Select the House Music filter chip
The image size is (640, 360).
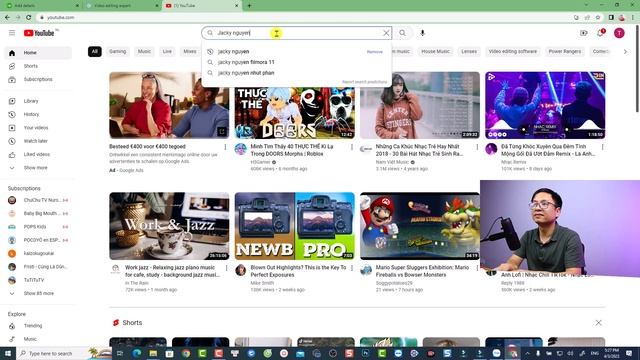pyautogui.click(x=435, y=51)
